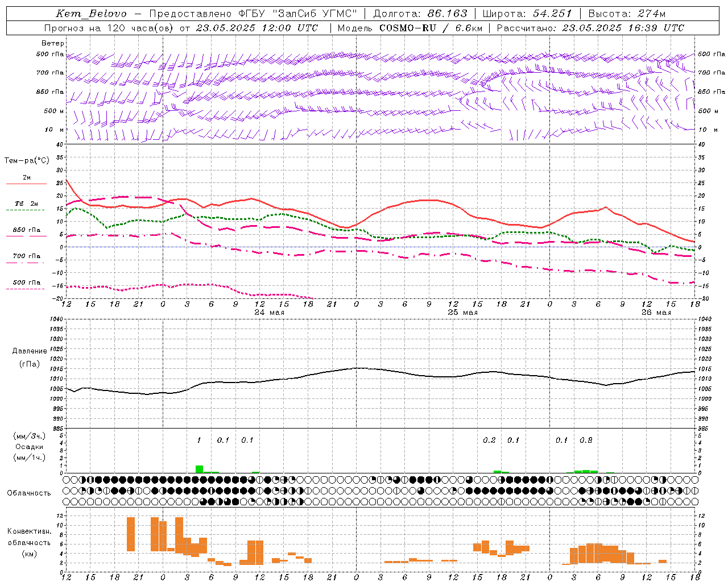728x582 pixels.
Task: Click the tallest green precipitation bar on 24 мая
Action: (x=199, y=469)
